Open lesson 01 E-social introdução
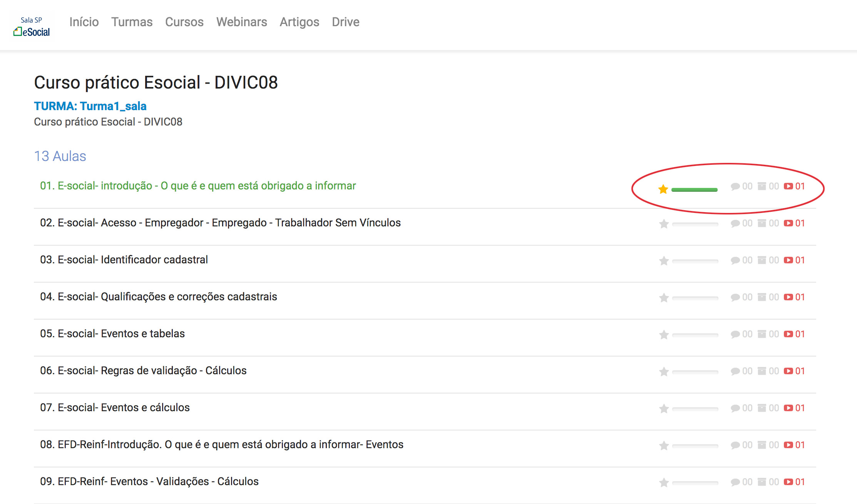The height and width of the screenshot is (504, 857). (x=198, y=186)
